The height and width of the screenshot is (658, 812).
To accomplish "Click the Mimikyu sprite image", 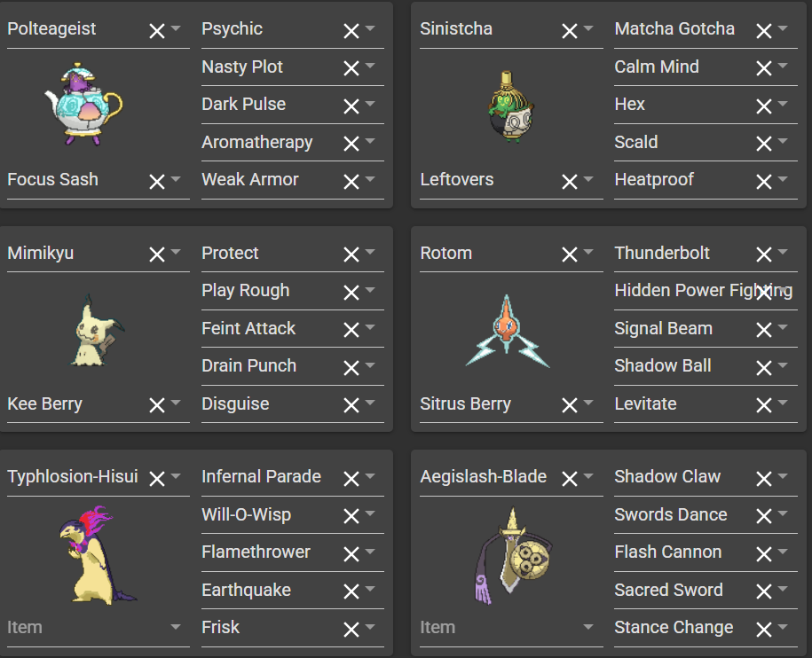I will click(x=97, y=331).
